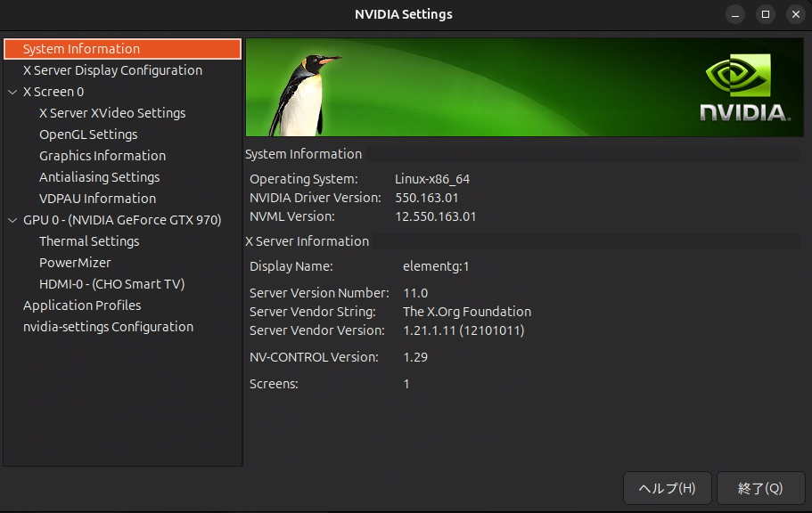This screenshot has width=812, height=513.
Task: Select GPU 0 - (NVIDIA GeForce GTX 970)
Action: coord(122,220)
